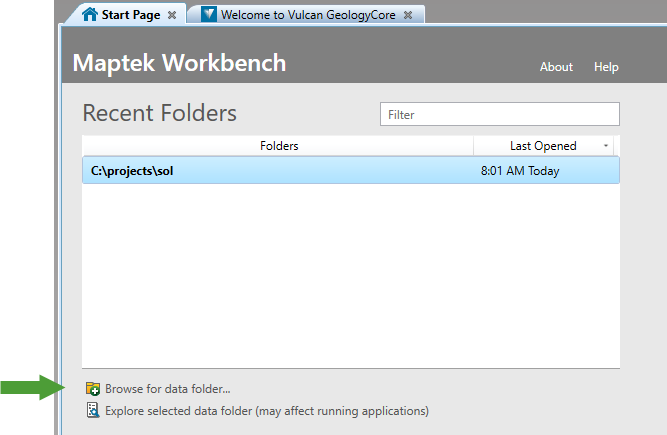This screenshot has height=435, width=667.
Task: Select the C:\projects\sol folder row
Action: point(351,171)
